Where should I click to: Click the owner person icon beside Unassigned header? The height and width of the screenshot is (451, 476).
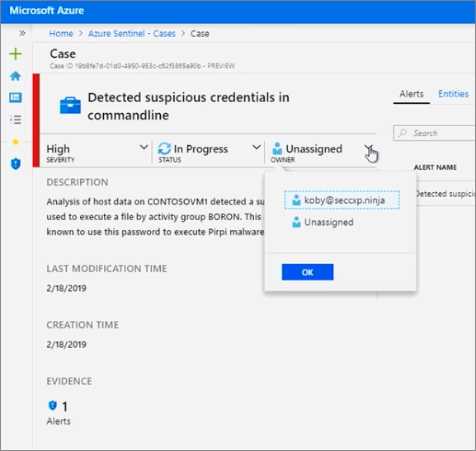277,148
